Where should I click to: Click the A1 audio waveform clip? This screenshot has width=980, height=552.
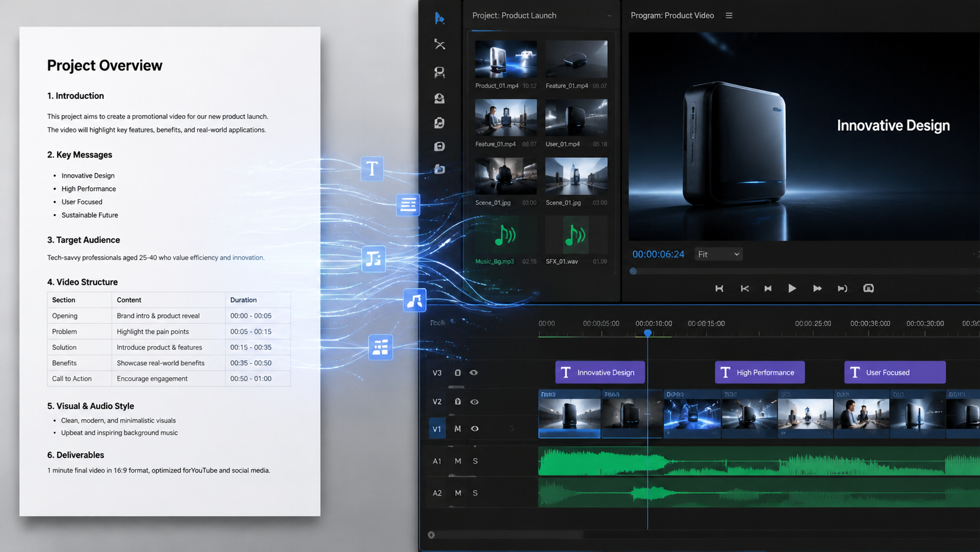tap(759, 461)
